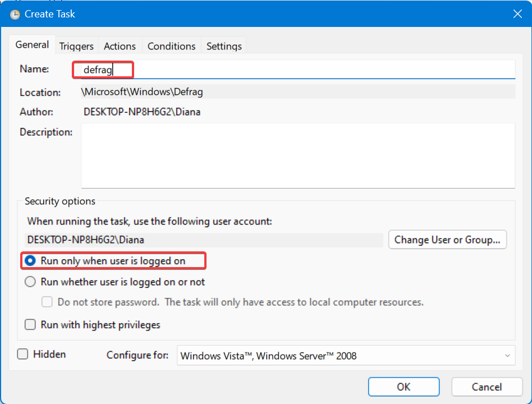Viewport: 532px width, 404px height.
Task: Confirm with the OK button
Action: click(403, 387)
